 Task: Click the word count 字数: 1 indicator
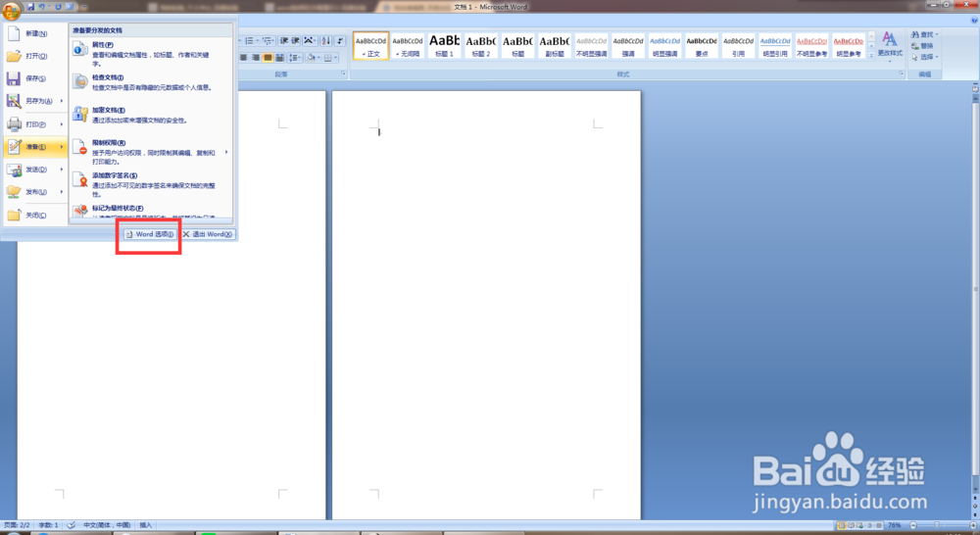click(48, 525)
